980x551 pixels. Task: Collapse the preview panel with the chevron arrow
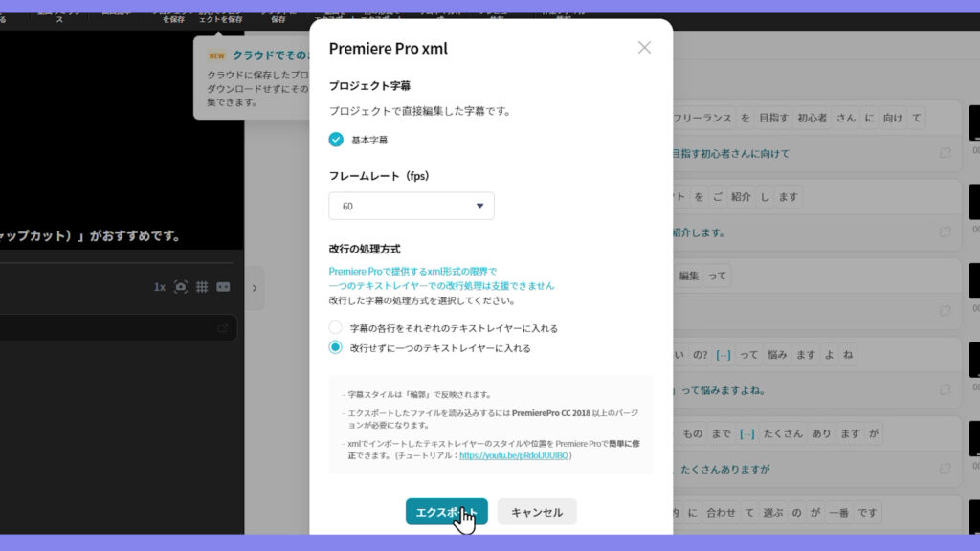[255, 288]
